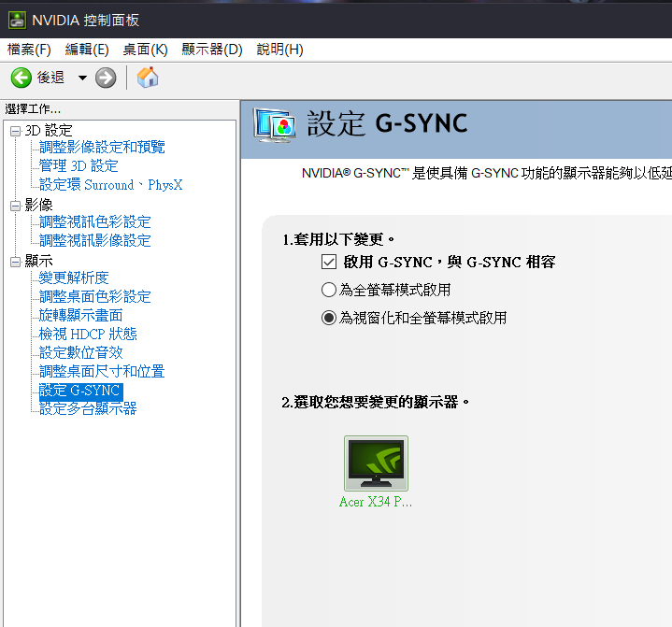This screenshot has width=672, height=627.
Task: Open 旋轉顯示畫面 link
Action: pos(80,316)
